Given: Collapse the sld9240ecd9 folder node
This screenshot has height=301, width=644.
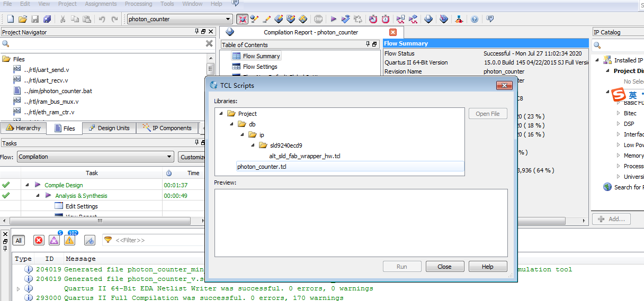Looking at the screenshot, I should 253,145.
